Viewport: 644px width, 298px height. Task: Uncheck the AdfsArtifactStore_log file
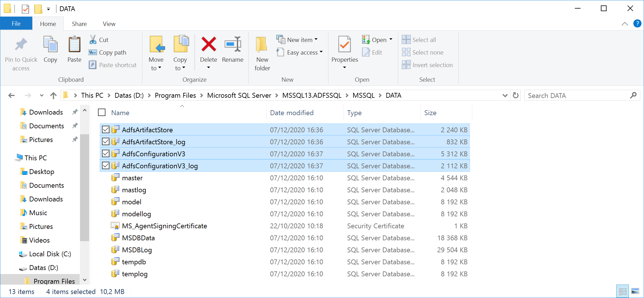coord(105,141)
